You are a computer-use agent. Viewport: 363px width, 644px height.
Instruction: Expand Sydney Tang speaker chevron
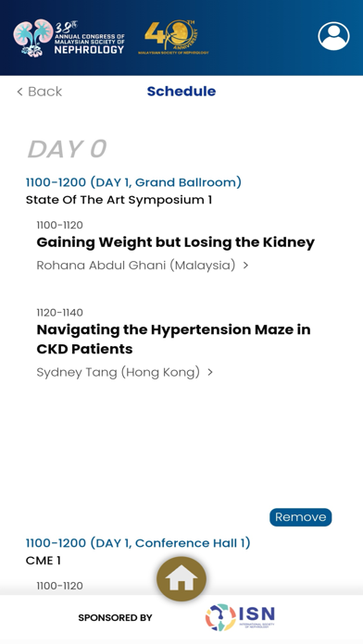(x=210, y=372)
